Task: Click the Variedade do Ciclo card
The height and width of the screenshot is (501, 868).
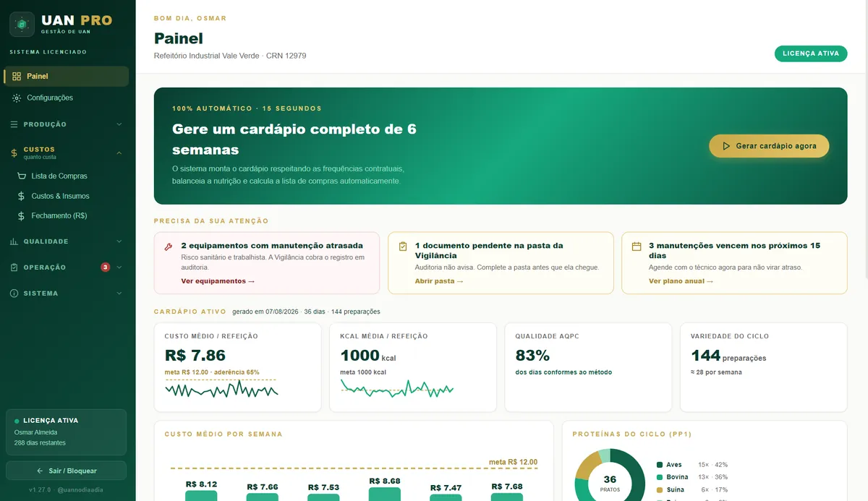Action: point(764,367)
